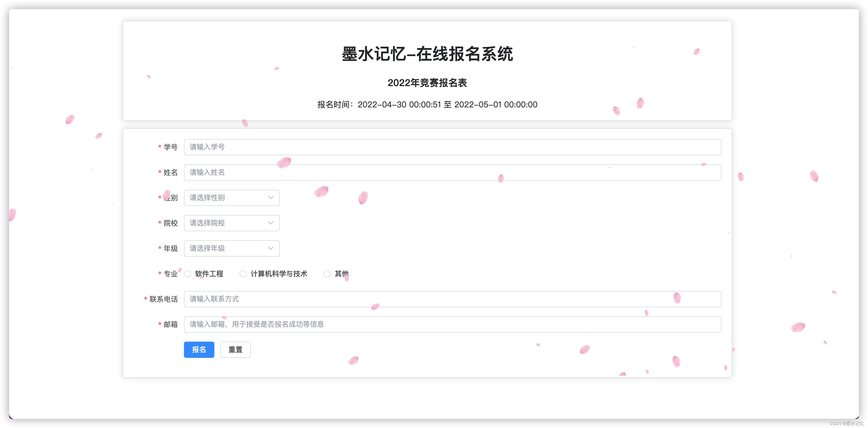Choose the 其他 major radio button
The width and height of the screenshot is (868, 428).
pyautogui.click(x=327, y=274)
